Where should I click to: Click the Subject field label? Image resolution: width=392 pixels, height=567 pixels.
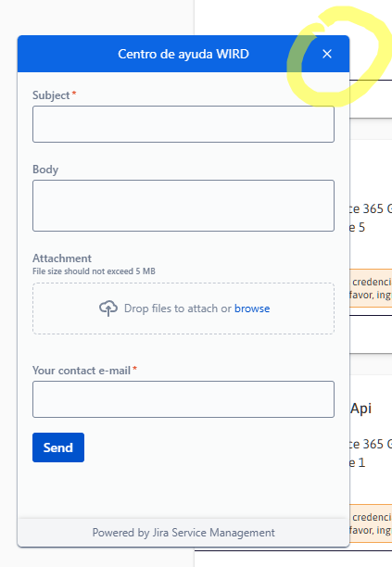click(51, 95)
